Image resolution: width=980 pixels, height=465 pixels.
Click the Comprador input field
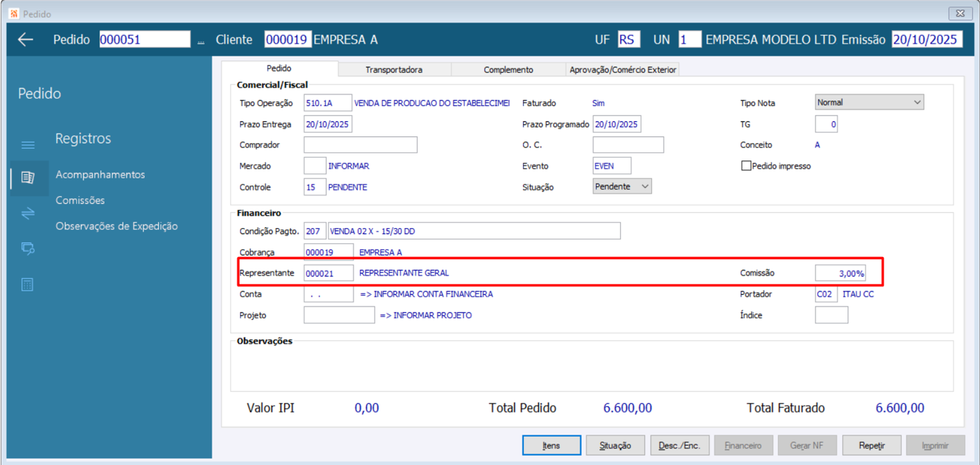[360, 145]
